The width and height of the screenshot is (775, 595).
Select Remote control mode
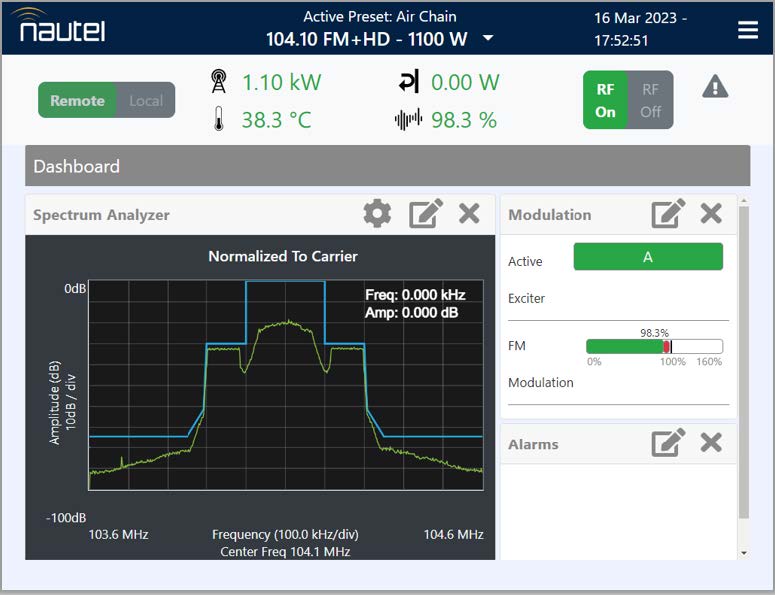coord(77,100)
